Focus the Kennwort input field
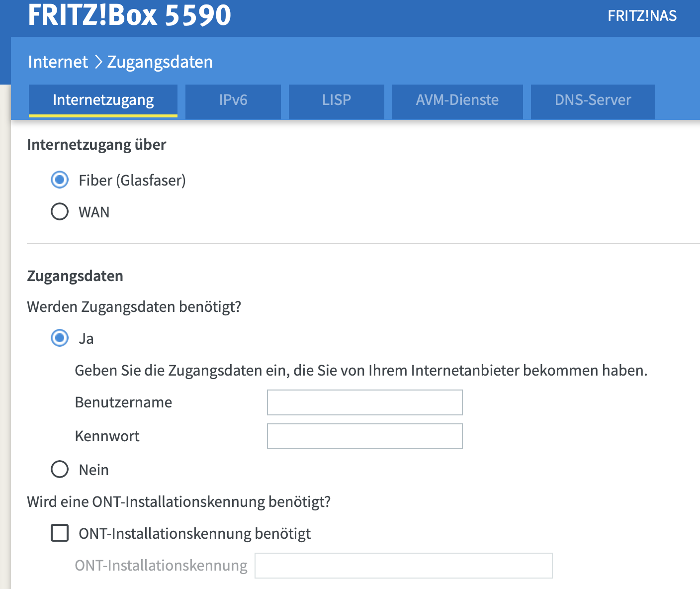700x589 pixels. pyautogui.click(x=365, y=436)
